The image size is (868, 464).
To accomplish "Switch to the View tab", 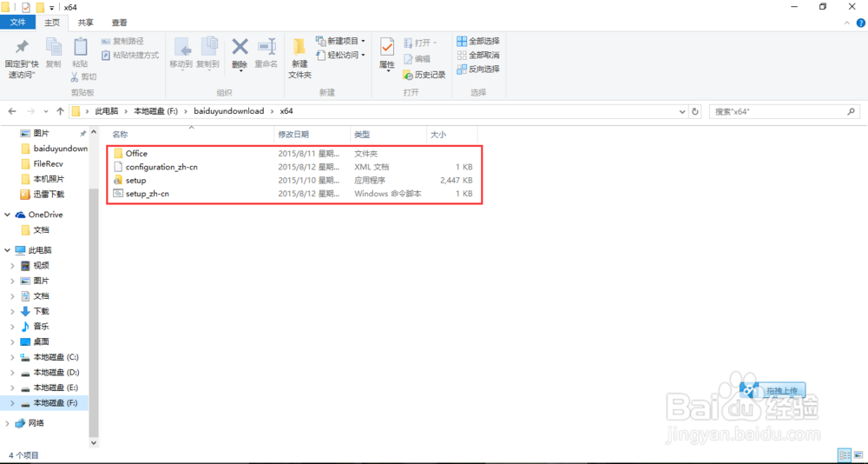I will 119,23.
